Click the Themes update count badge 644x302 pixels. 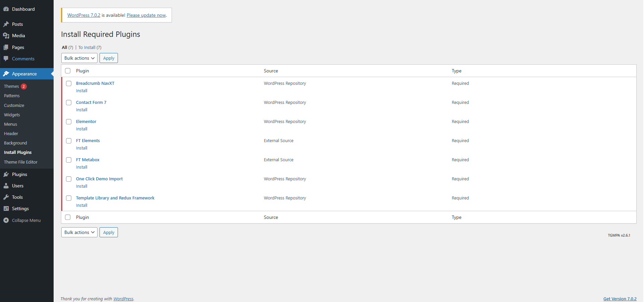click(x=24, y=86)
